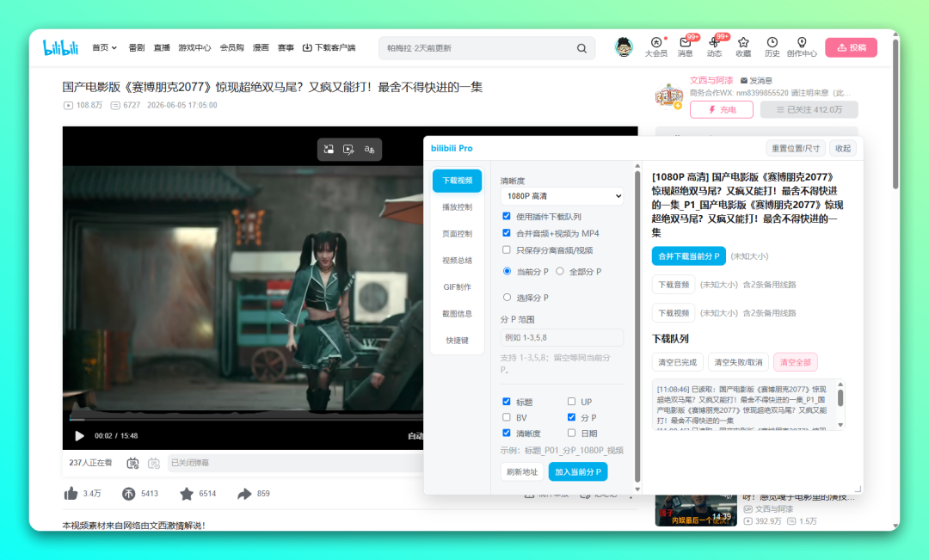Toggle 合并音频+视频为 MP4 checkbox
Screen dimensions: 929x560
507,233
